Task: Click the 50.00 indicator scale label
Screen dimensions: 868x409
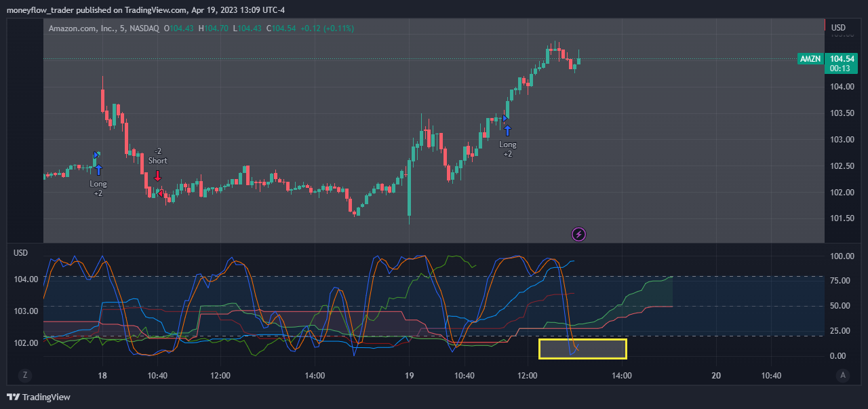Action: [841, 306]
